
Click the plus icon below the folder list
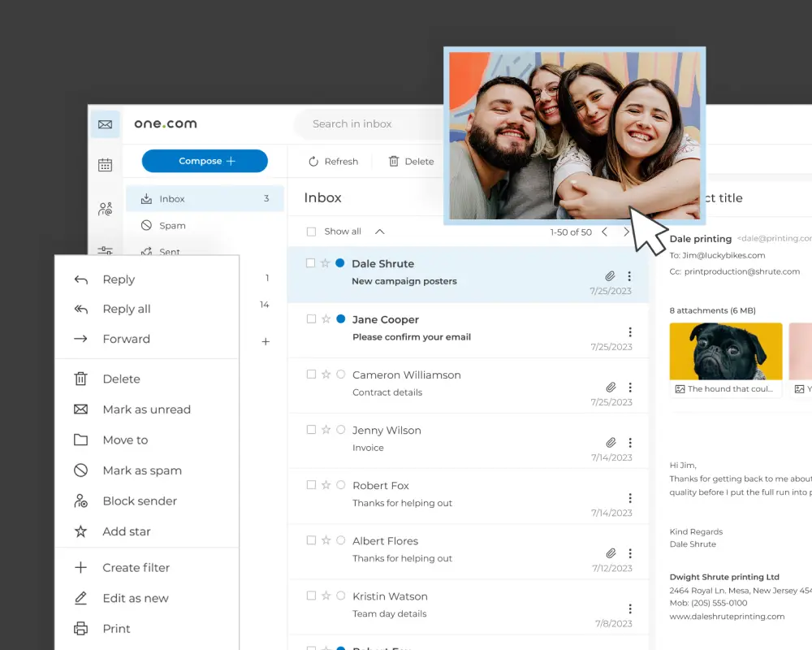(x=265, y=342)
